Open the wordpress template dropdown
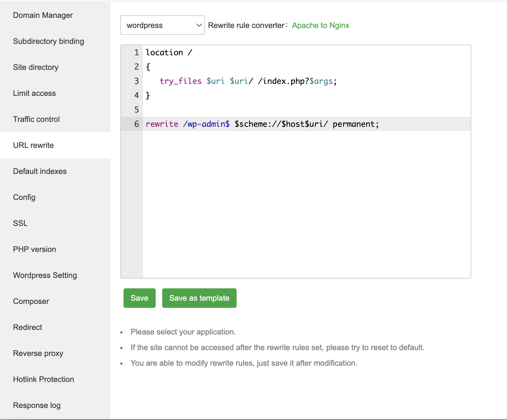The width and height of the screenshot is (507, 420). (x=162, y=25)
